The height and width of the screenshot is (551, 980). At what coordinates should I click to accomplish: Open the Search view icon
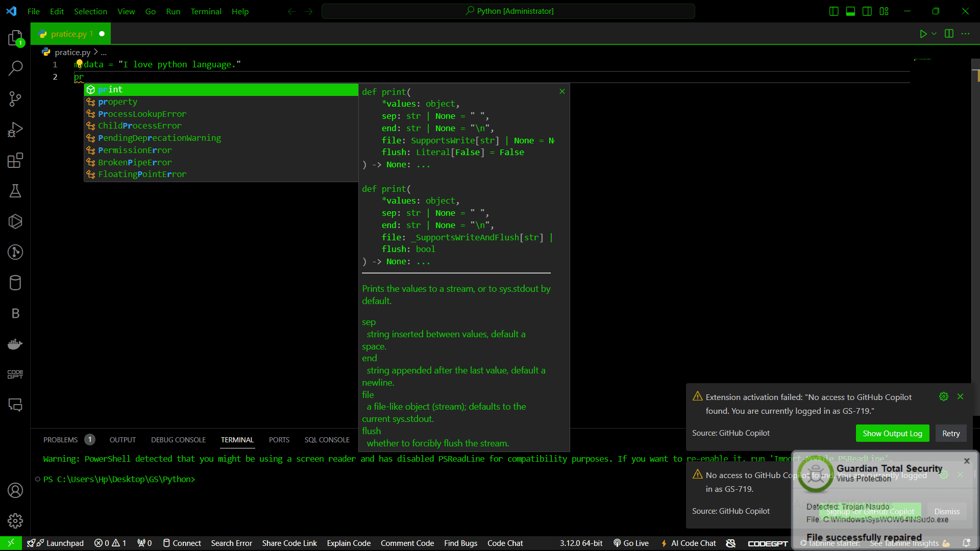[15, 68]
